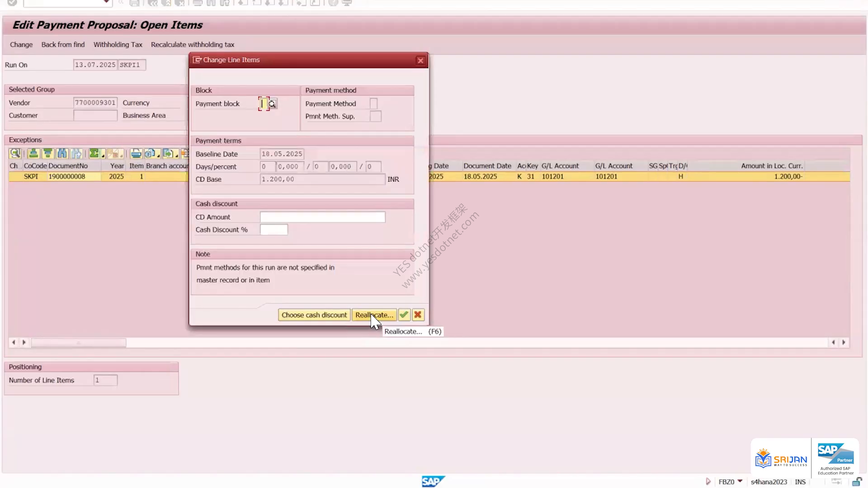The height and width of the screenshot is (488, 868).
Task: Print the list using the printer icon
Action: [136, 154]
